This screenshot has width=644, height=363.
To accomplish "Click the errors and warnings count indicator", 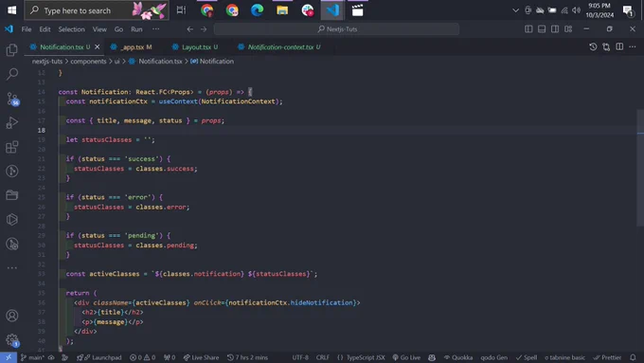I will 142,357.
